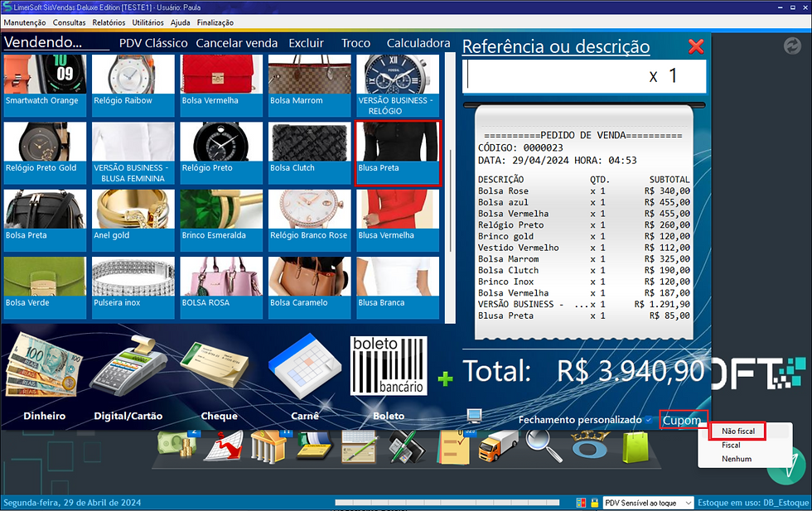The width and height of the screenshot is (812, 511).
Task: Expand the Fechamento personalizado chevron
Action: click(x=647, y=420)
